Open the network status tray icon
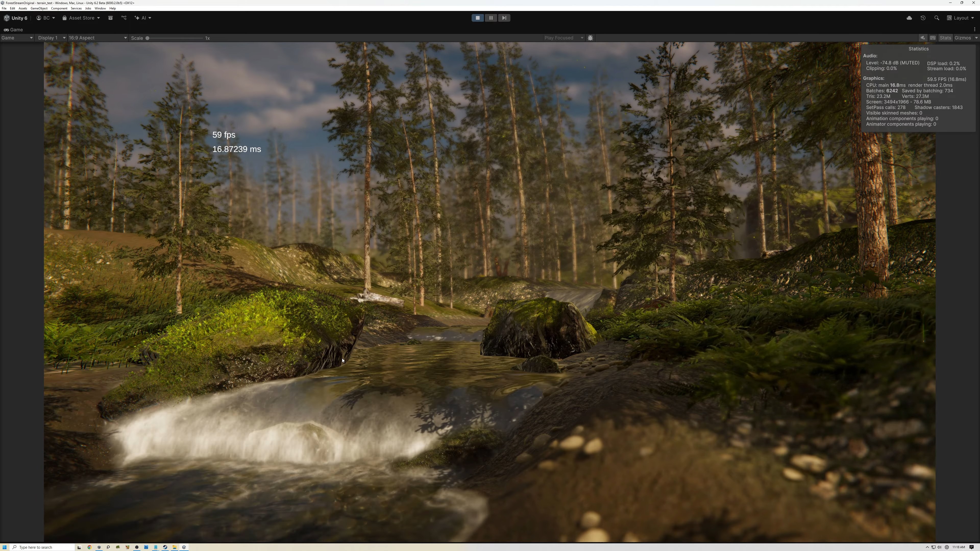Image resolution: width=980 pixels, height=551 pixels. coord(933,547)
